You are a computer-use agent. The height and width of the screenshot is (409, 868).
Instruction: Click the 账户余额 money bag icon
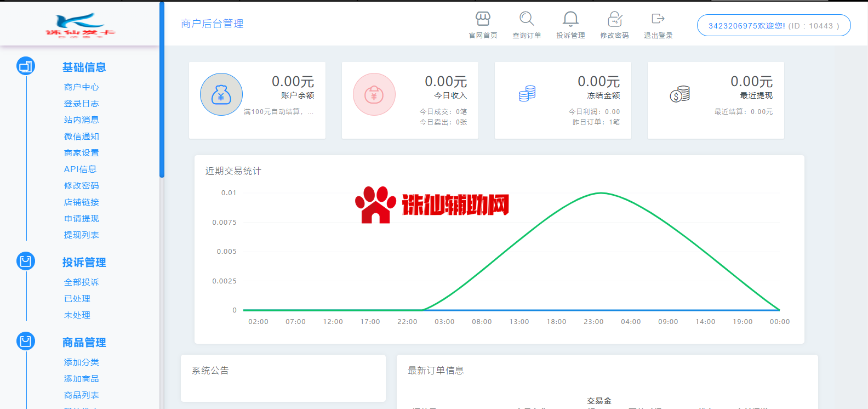[x=221, y=94]
